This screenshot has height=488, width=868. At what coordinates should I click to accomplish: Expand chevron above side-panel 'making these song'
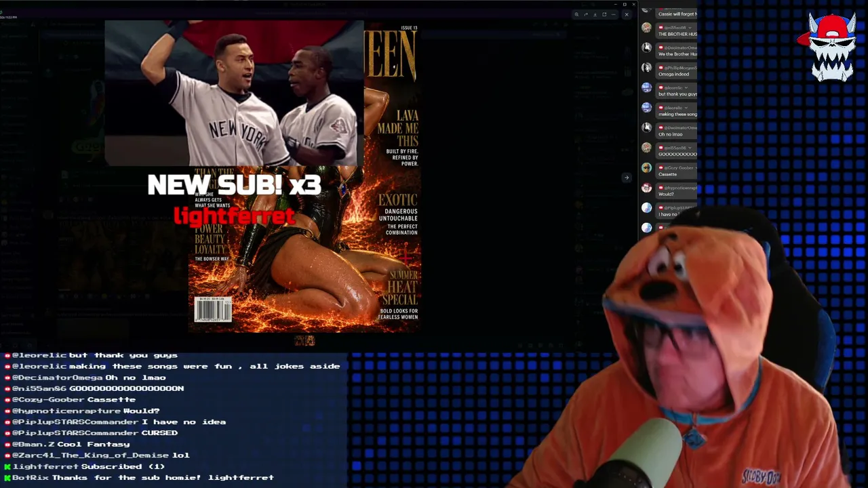point(688,108)
